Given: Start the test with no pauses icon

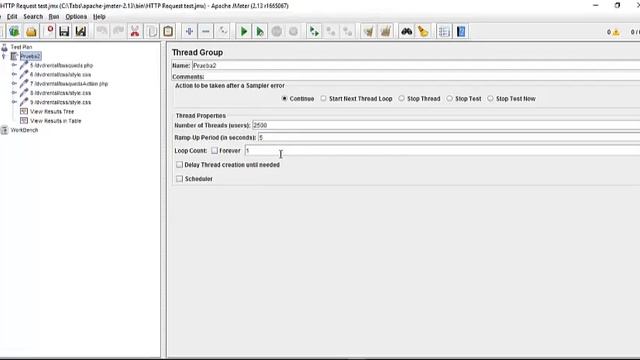Looking at the screenshot, I should pyautogui.click(x=260, y=31).
